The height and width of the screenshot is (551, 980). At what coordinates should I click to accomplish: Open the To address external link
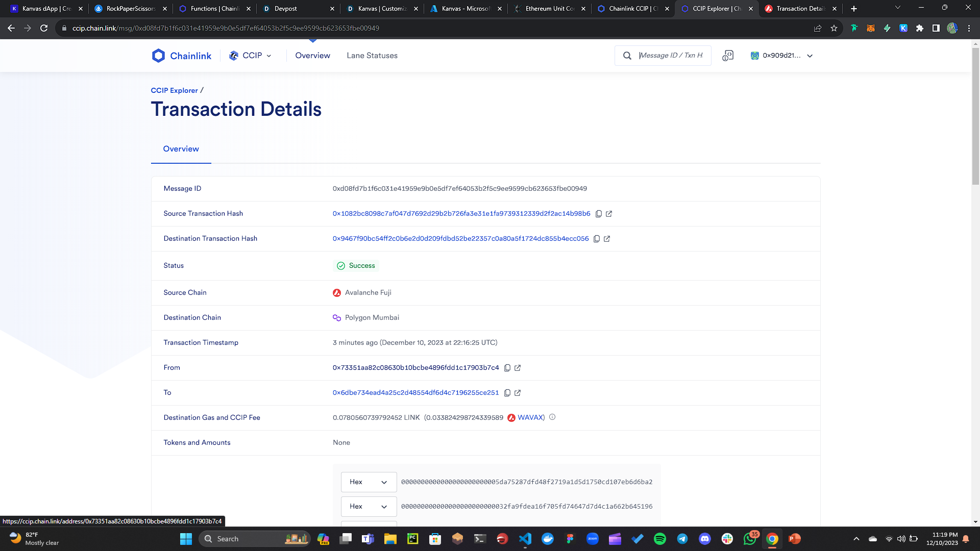tap(518, 393)
